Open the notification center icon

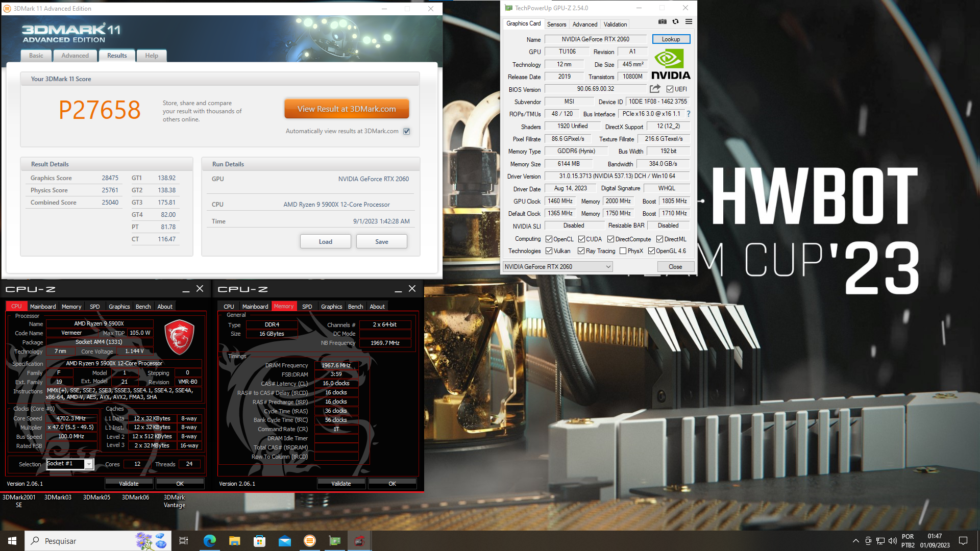point(963,541)
